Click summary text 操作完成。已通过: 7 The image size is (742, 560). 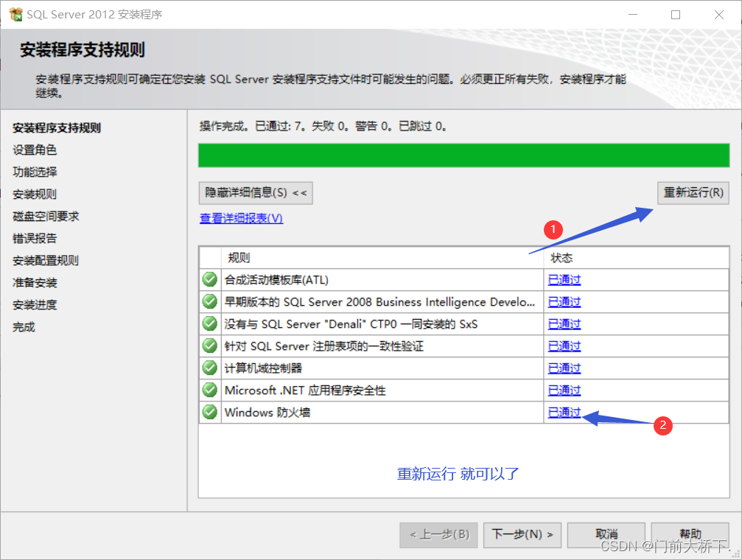pos(252,126)
